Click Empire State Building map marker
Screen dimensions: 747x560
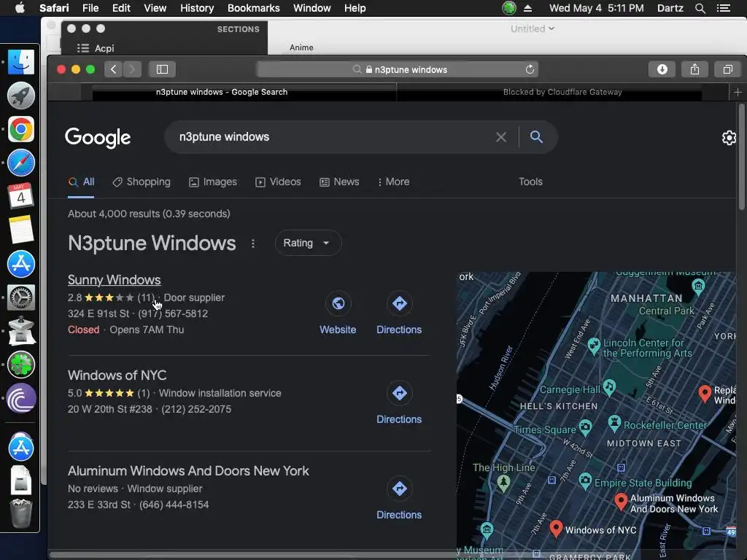click(585, 481)
